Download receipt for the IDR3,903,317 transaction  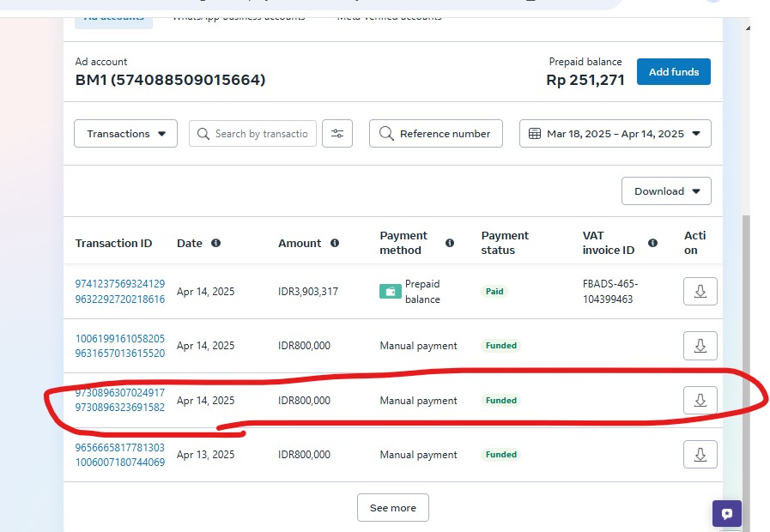click(x=700, y=292)
